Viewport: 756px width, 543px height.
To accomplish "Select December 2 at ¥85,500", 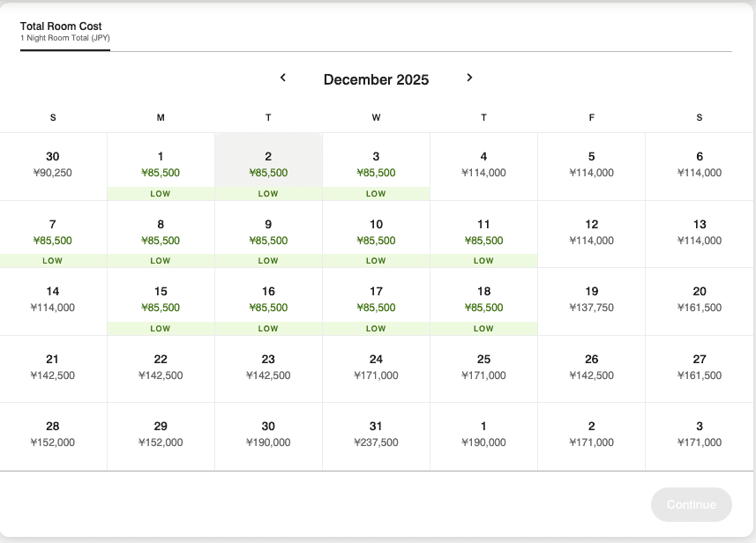I will pos(268,165).
